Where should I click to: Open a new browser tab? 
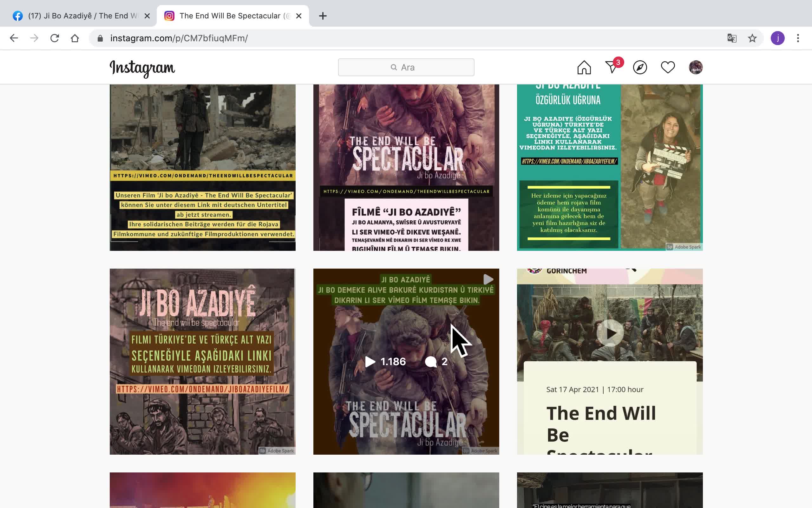point(323,16)
